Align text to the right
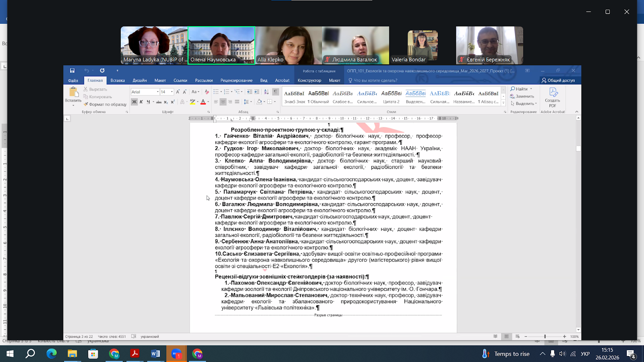This screenshot has height=362, width=644. point(230,102)
